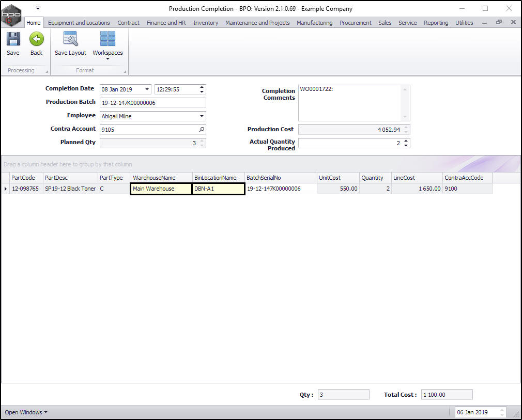Open the quick access toolbar arrow
This screenshot has height=420, width=522.
click(38, 8)
